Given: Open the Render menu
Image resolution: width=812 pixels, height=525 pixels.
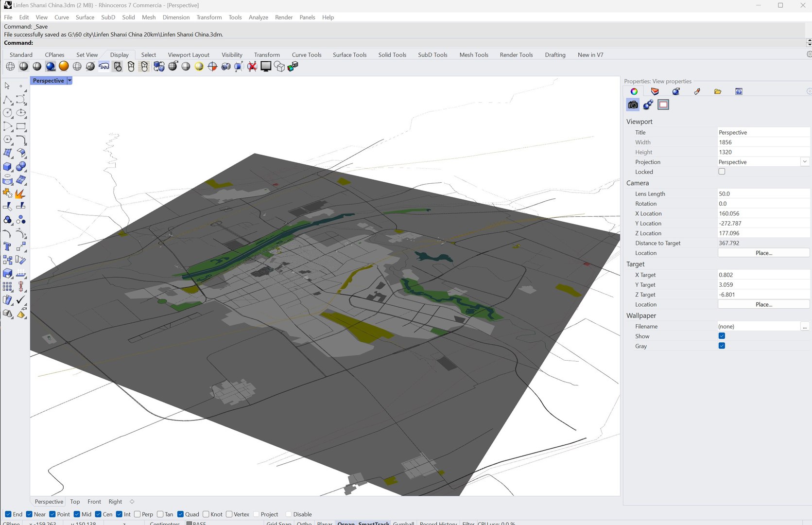Looking at the screenshot, I should (x=284, y=17).
